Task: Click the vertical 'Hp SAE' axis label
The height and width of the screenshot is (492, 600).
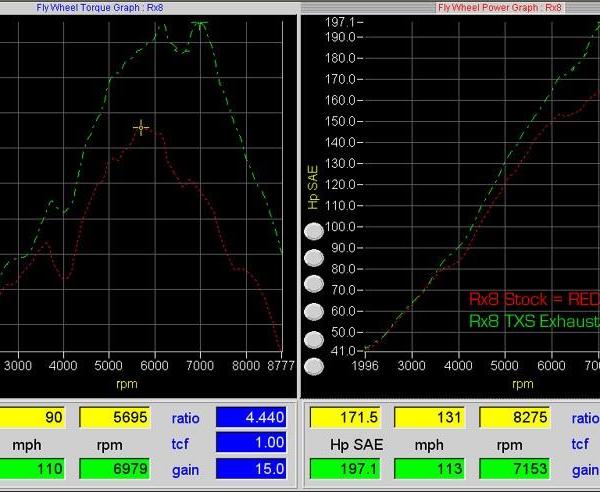Action: [313, 187]
